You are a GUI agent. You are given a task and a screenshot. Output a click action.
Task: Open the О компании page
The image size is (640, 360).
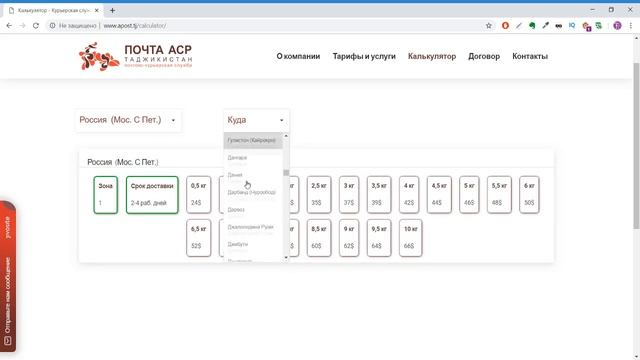[298, 56]
